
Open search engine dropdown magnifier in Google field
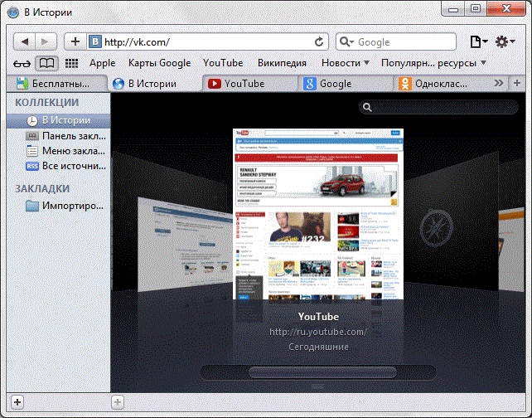coord(346,41)
